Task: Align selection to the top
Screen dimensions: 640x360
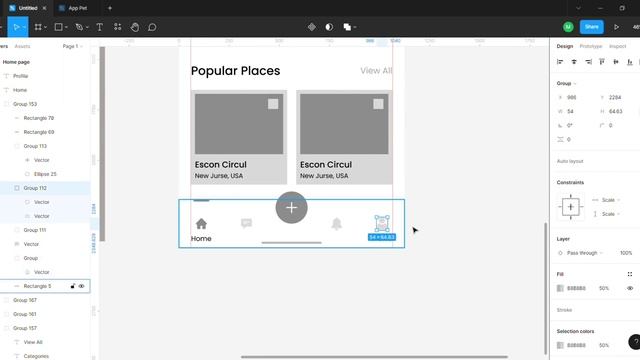Action: click(x=602, y=62)
